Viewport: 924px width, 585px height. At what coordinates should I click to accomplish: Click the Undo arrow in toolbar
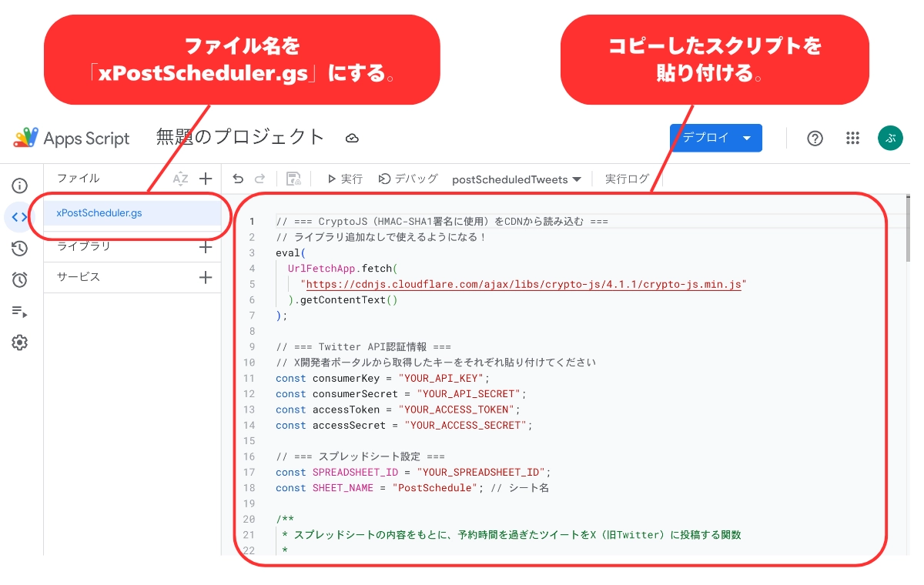238,179
